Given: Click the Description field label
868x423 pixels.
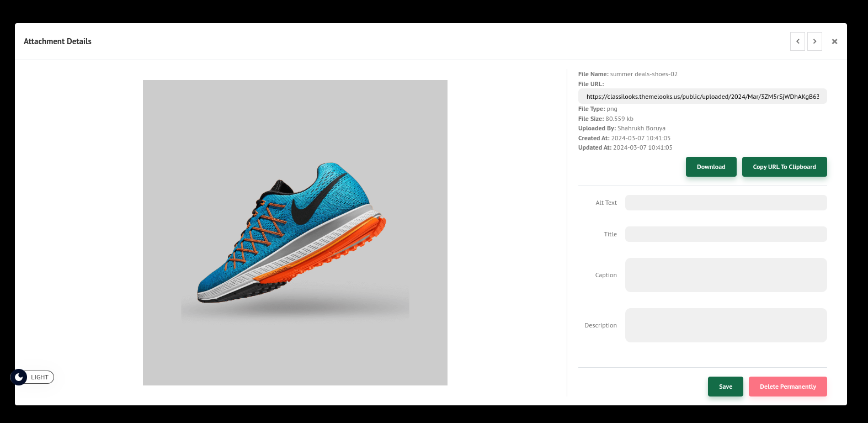Looking at the screenshot, I should 600,325.
